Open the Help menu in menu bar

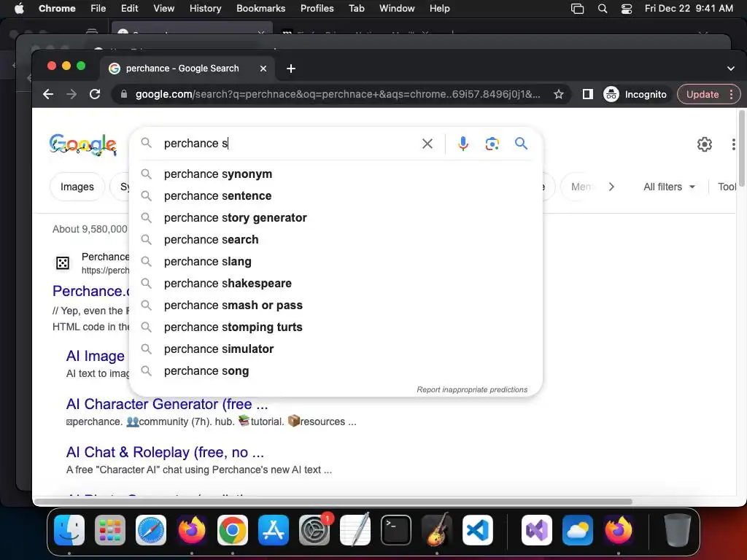[x=439, y=9]
